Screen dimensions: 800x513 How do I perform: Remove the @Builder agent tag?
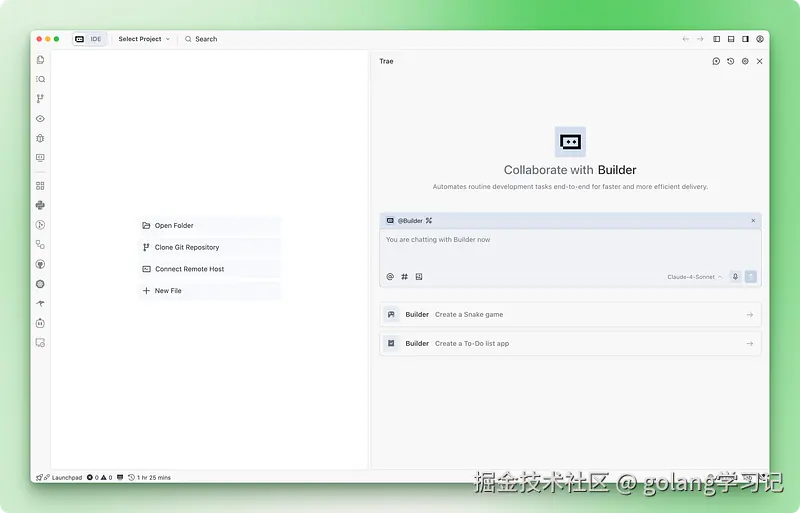point(753,221)
